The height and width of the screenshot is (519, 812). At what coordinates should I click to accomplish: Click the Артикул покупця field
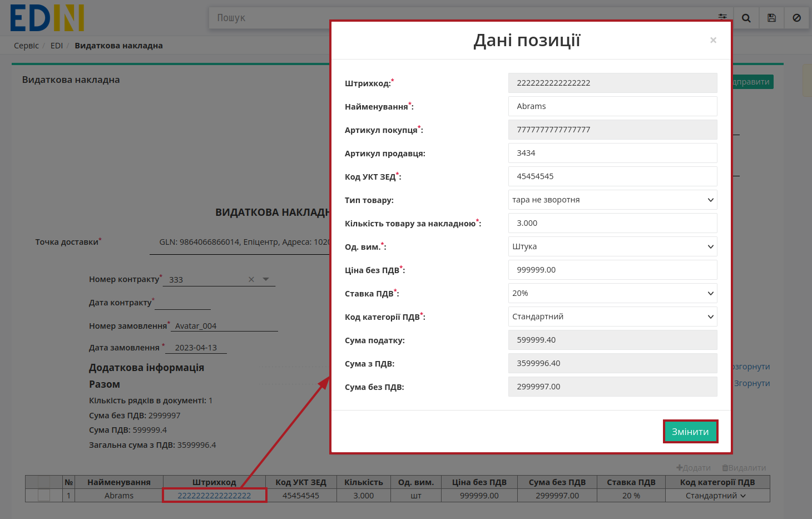[612, 130]
